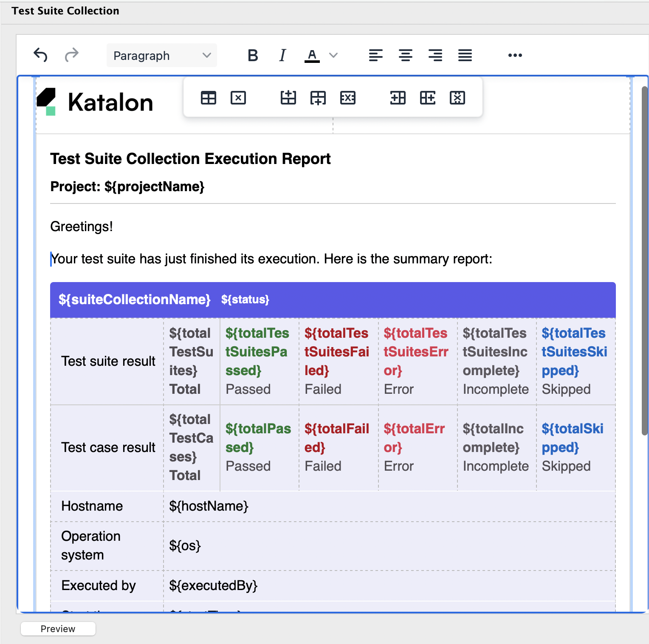649x644 pixels.
Task: Click the ${os} value cell
Action: (389, 546)
